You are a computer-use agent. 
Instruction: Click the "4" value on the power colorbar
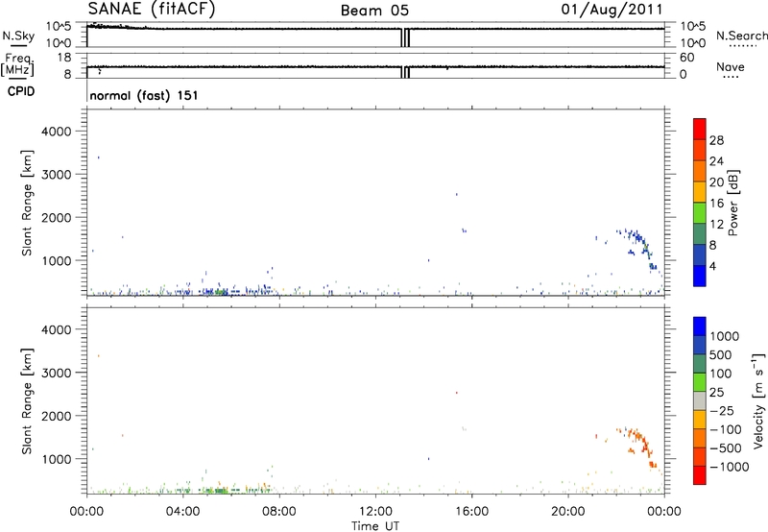712,266
